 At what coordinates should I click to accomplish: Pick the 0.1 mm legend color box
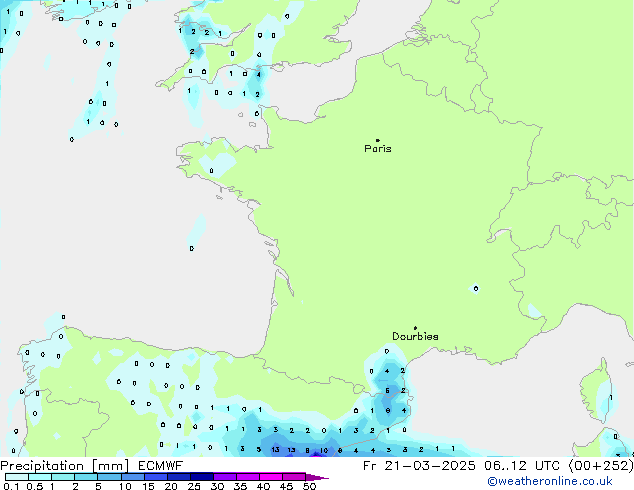click(x=17, y=477)
